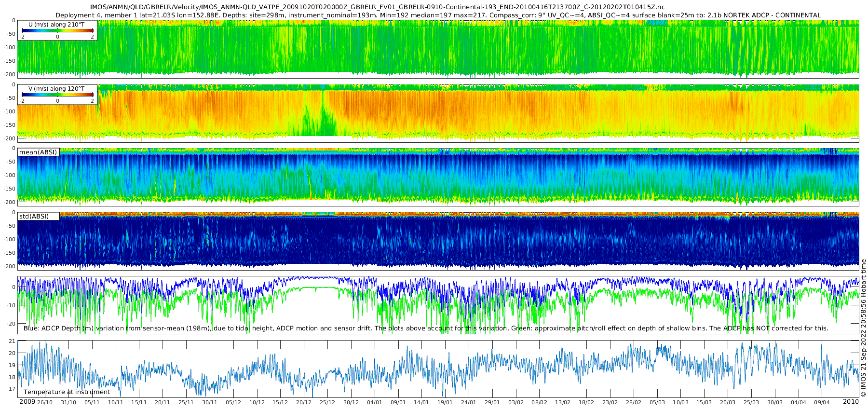Click the '13/02' date tick label
The image size is (868, 410).
point(563,402)
